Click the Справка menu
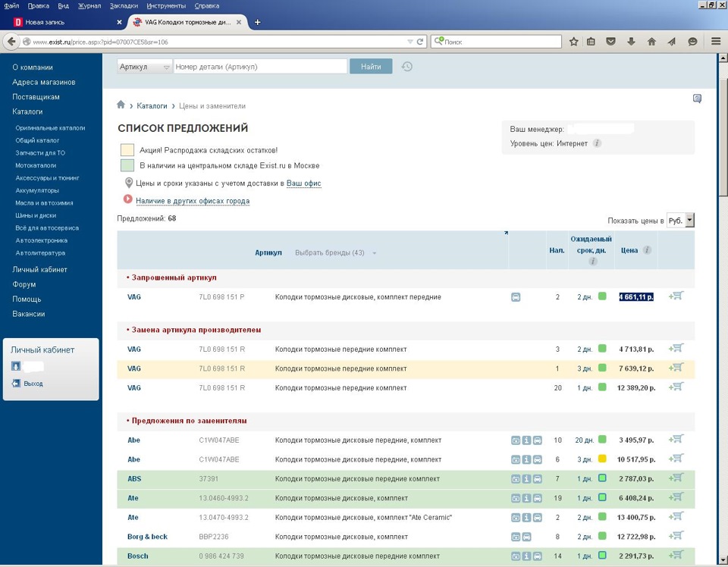728x567 pixels. point(206,5)
